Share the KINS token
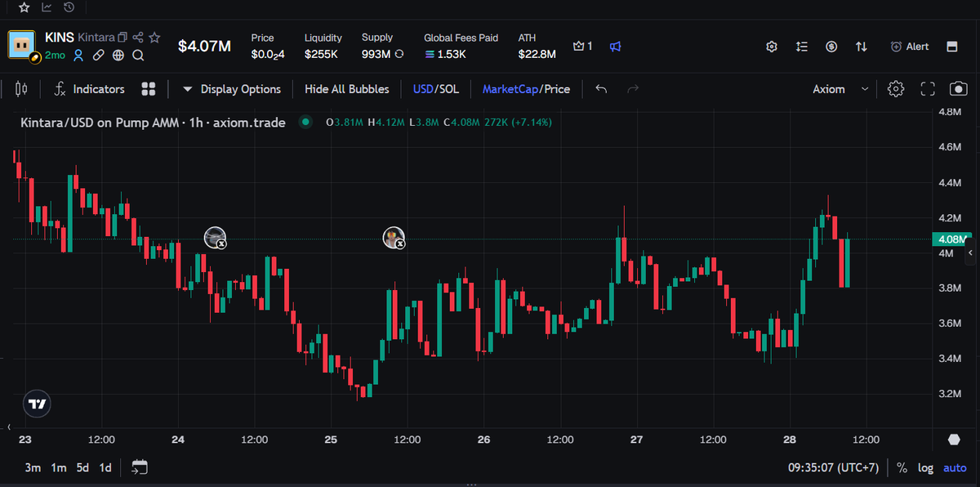The image size is (980, 487). click(x=138, y=38)
